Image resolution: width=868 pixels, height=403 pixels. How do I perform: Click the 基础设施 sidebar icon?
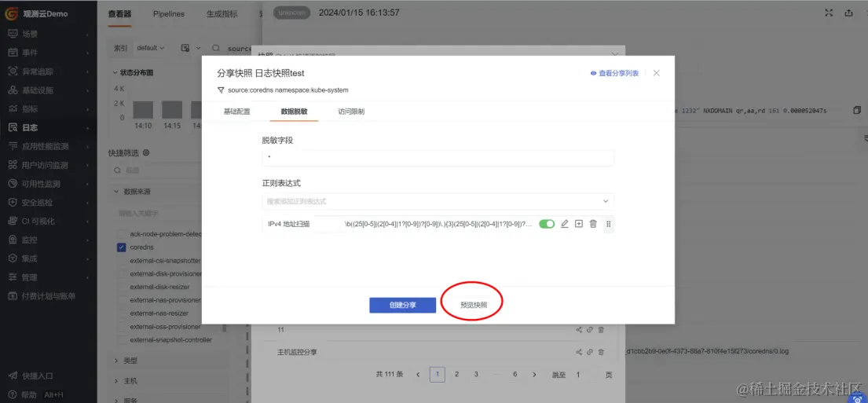(13, 90)
